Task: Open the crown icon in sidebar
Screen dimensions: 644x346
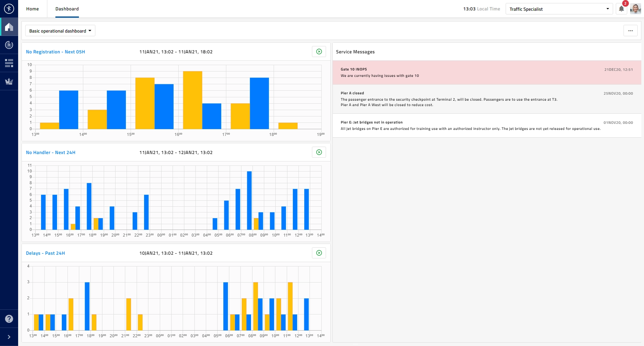Action: 9,81
